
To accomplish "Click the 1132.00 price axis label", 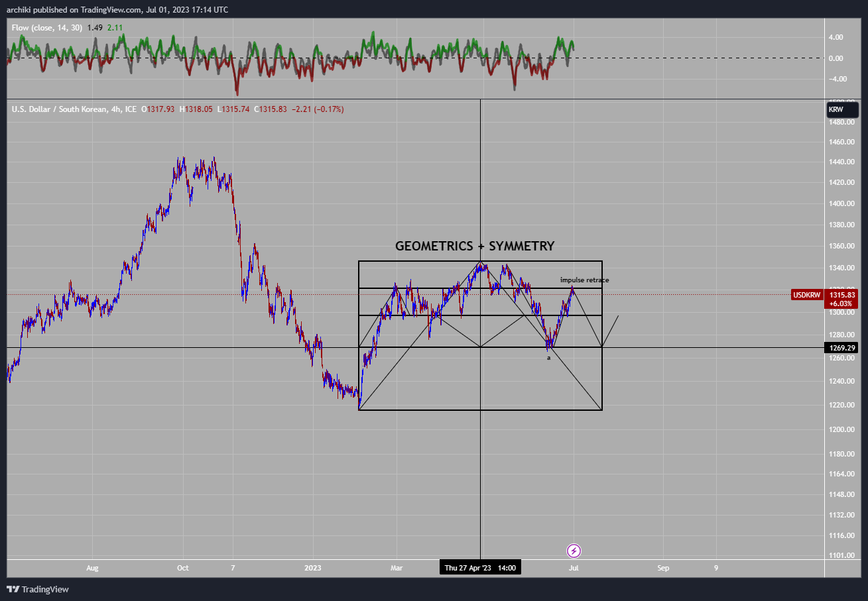I will tap(840, 515).
